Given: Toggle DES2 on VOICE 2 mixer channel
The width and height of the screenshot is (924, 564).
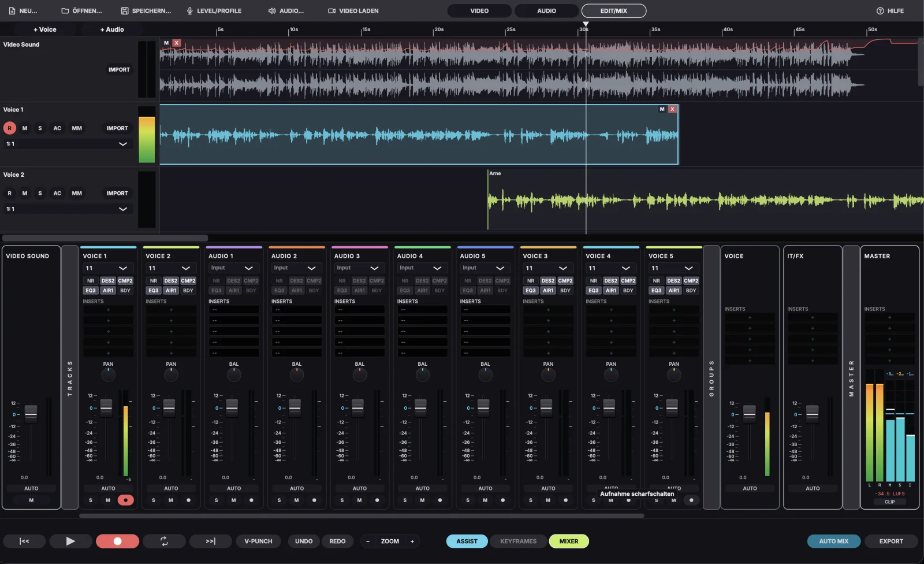Looking at the screenshot, I should coord(171,281).
